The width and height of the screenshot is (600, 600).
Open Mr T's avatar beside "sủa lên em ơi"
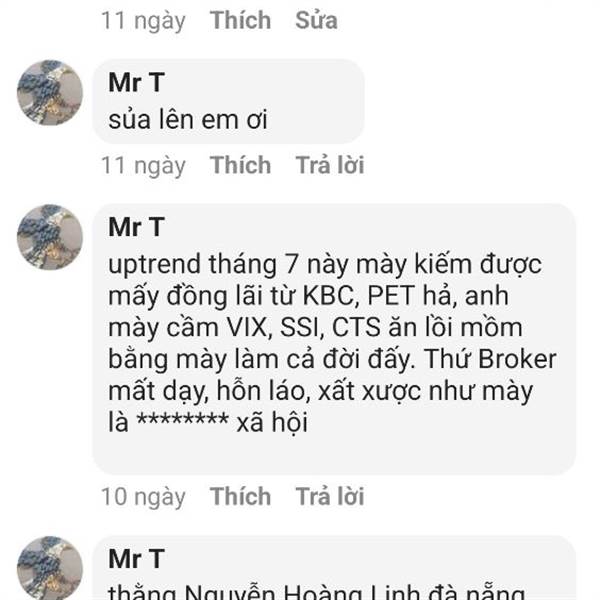point(50,93)
